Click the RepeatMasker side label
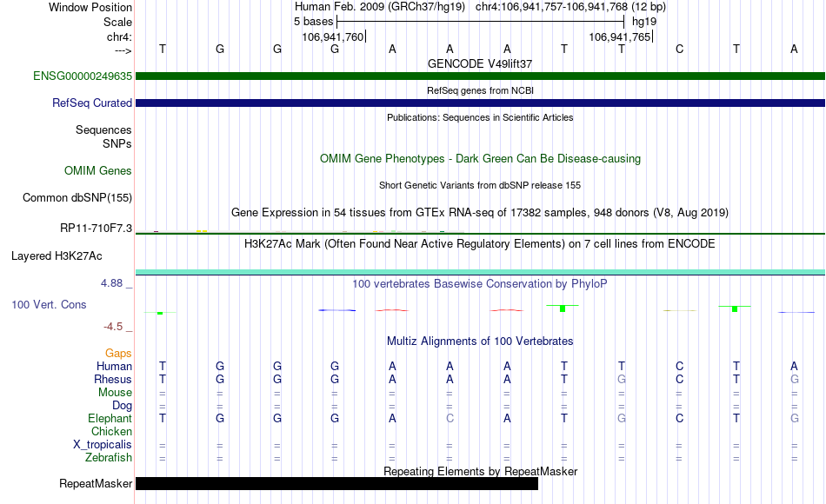The height and width of the screenshot is (504, 826). [96, 483]
